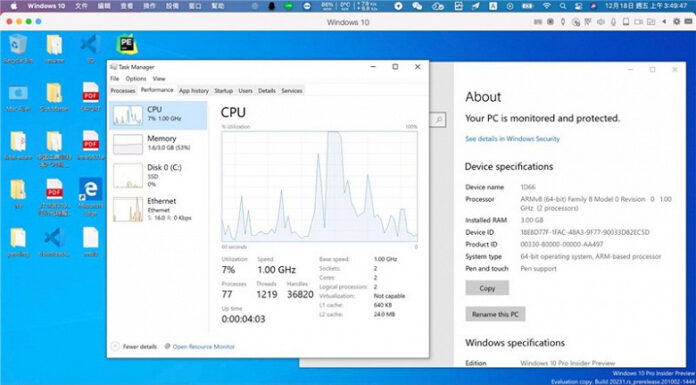Open the PDF icon above Microsoft Edge
Viewport: 696px width, 385px height.
click(91, 141)
